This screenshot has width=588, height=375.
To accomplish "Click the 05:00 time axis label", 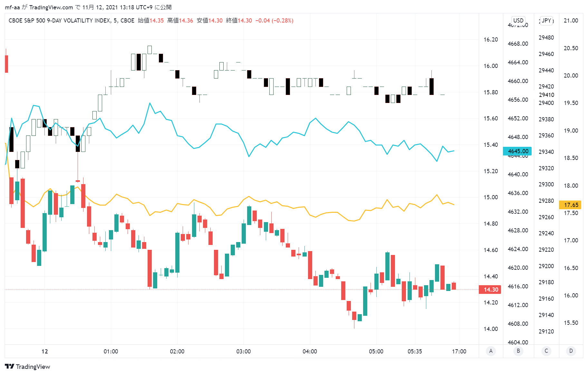I will (376, 351).
